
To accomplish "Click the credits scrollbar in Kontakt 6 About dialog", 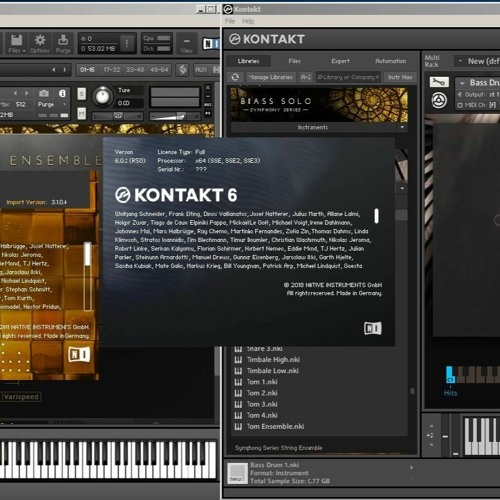I will [x=377, y=216].
